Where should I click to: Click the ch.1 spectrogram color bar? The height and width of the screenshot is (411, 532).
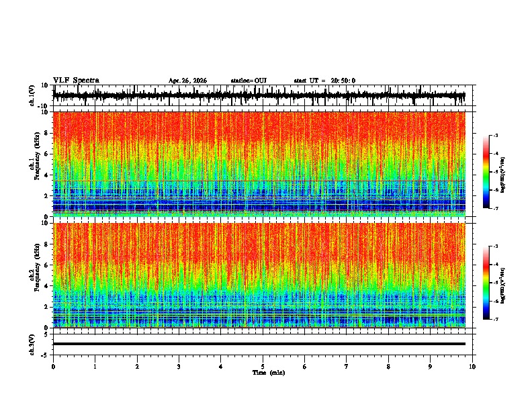click(x=486, y=172)
